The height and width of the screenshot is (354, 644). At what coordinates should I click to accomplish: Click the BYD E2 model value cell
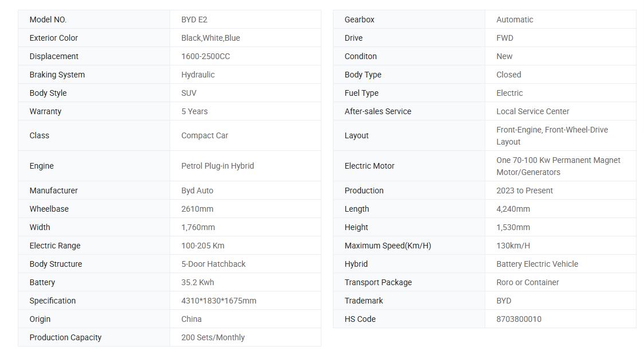[245, 20]
